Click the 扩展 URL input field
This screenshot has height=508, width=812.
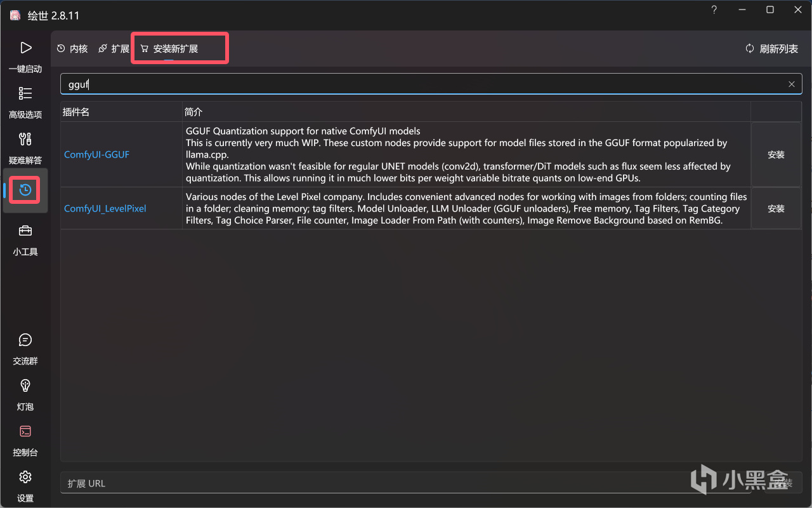click(x=406, y=483)
